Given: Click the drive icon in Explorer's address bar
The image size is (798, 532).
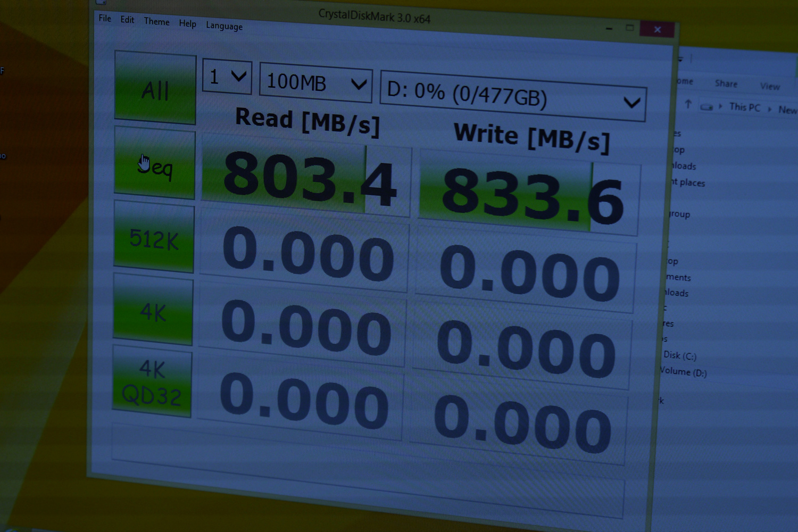Looking at the screenshot, I should pos(706,107).
